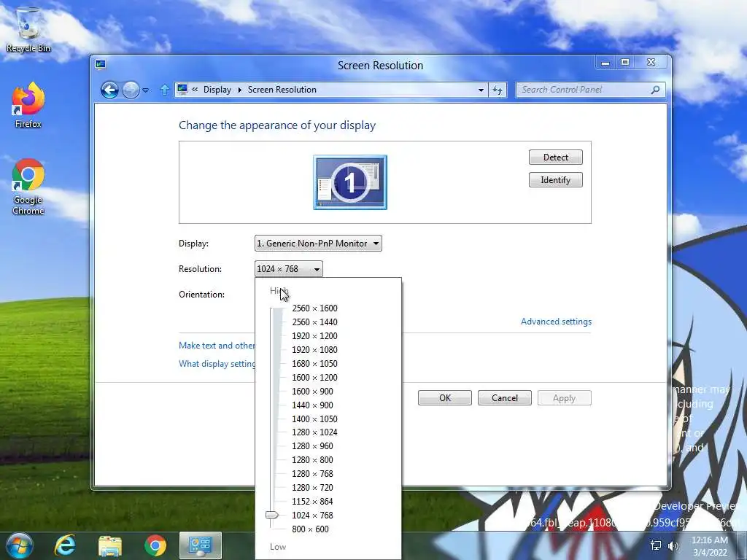Select 1400 × 1050 resolution

[315, 419]
